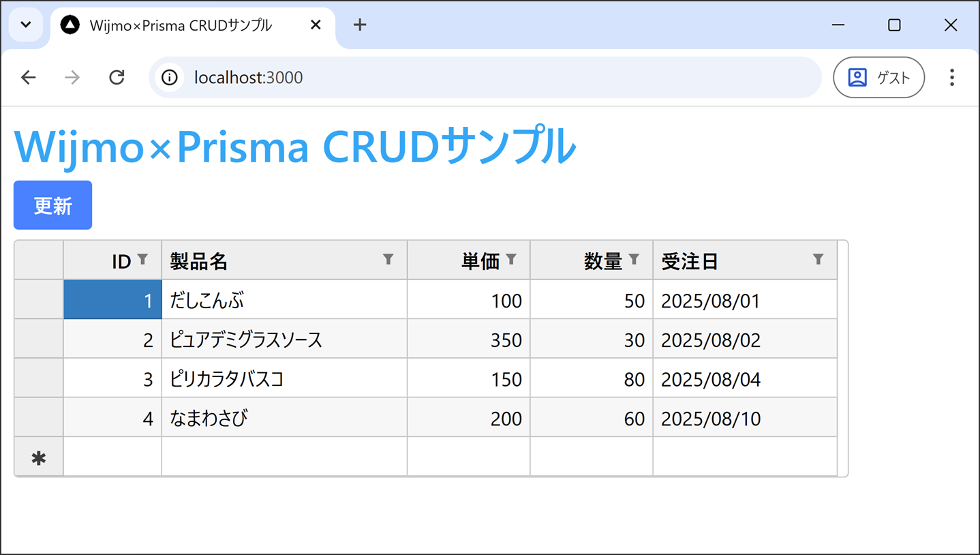Open the ゲスト profile button
The image size is (980, 555).
[878, 77]
